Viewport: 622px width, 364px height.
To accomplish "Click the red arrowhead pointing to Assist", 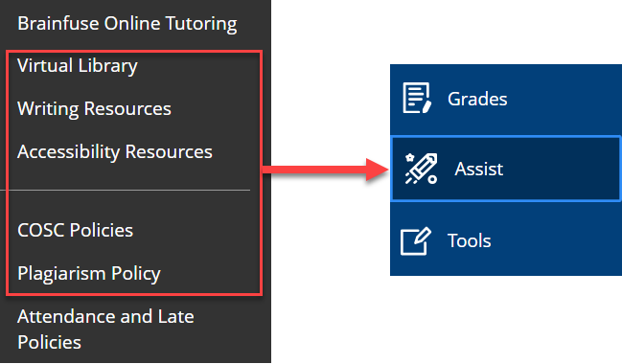I will pos(377,170).
